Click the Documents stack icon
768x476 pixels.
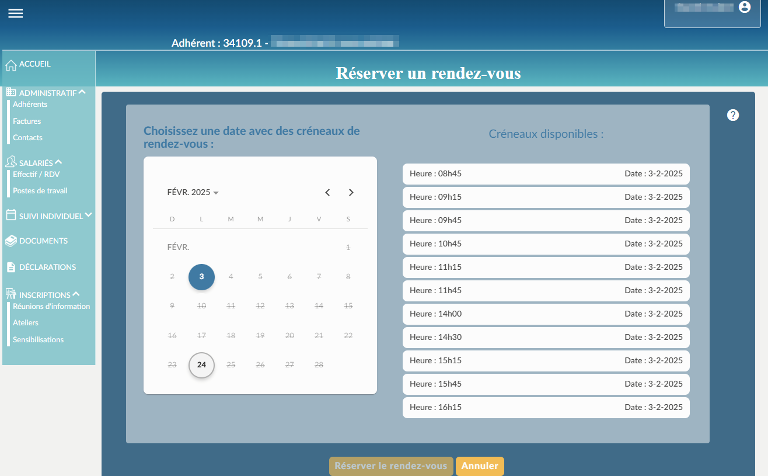11,241
